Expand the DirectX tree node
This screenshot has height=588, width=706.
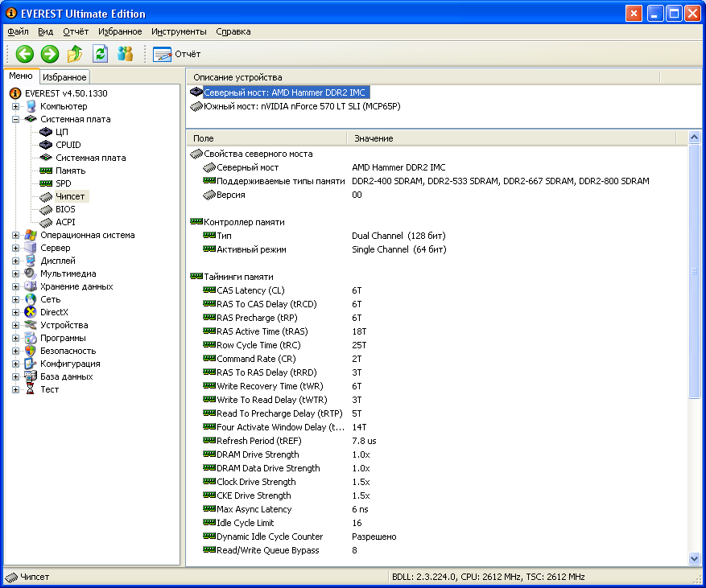point(16,312)
